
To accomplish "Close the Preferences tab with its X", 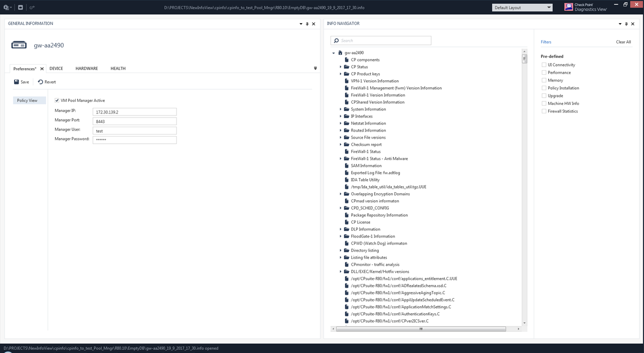I will 42,69.
